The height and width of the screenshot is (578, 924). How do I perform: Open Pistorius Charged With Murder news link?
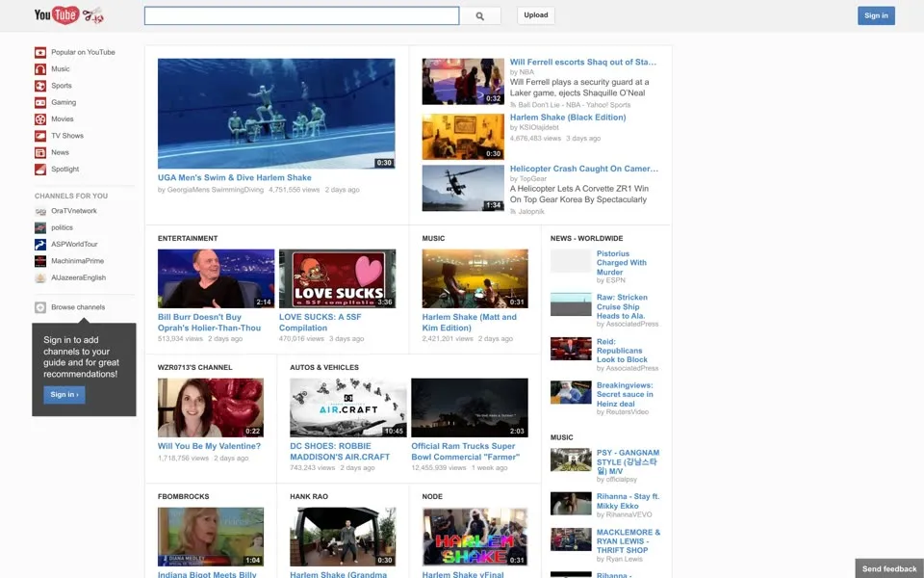point(621,262)
